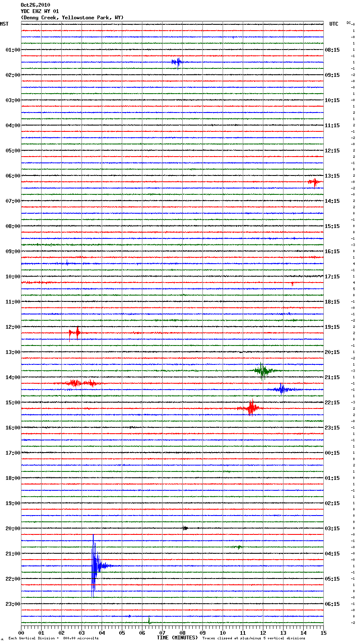Screen dimensions: 357x644
Task: Click minute tick label 03 on the axis
Action: coord(81,633)
